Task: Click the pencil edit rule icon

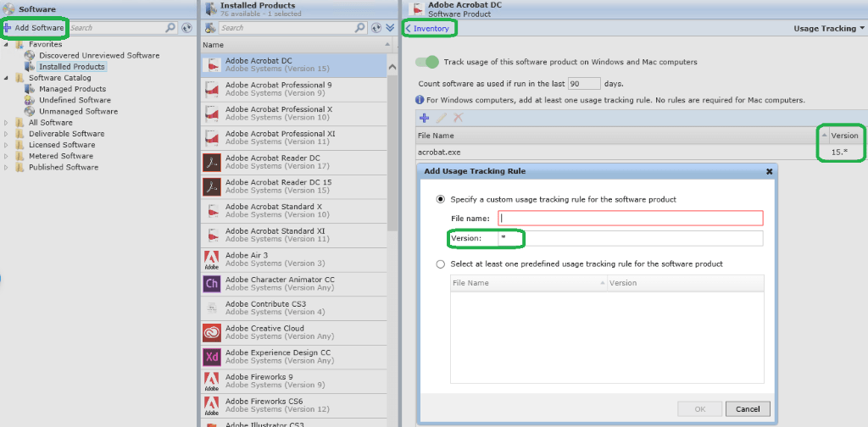Action: 441,118
